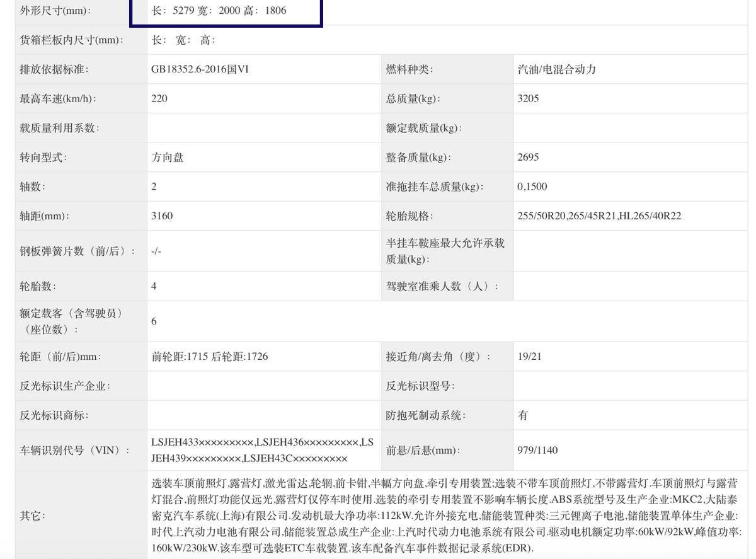This screenshot has height=559, width=756.
Task: Select the overhang value 979/1140
Action: 537,450
